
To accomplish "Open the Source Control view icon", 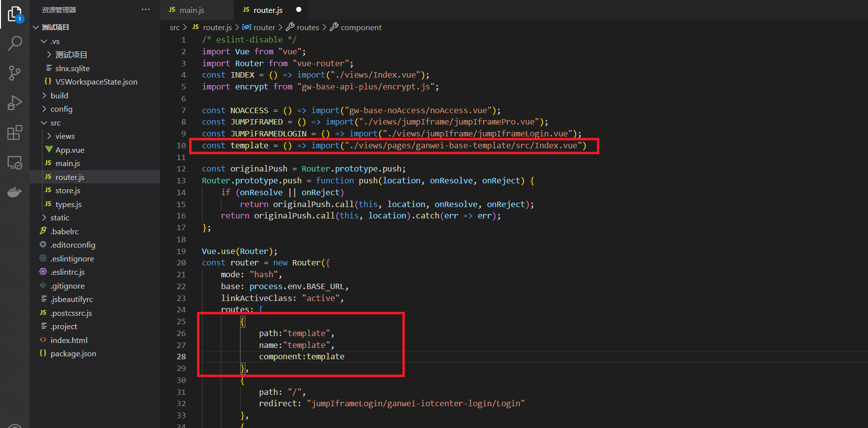I will pyautogui.click(x=15, y=73).
